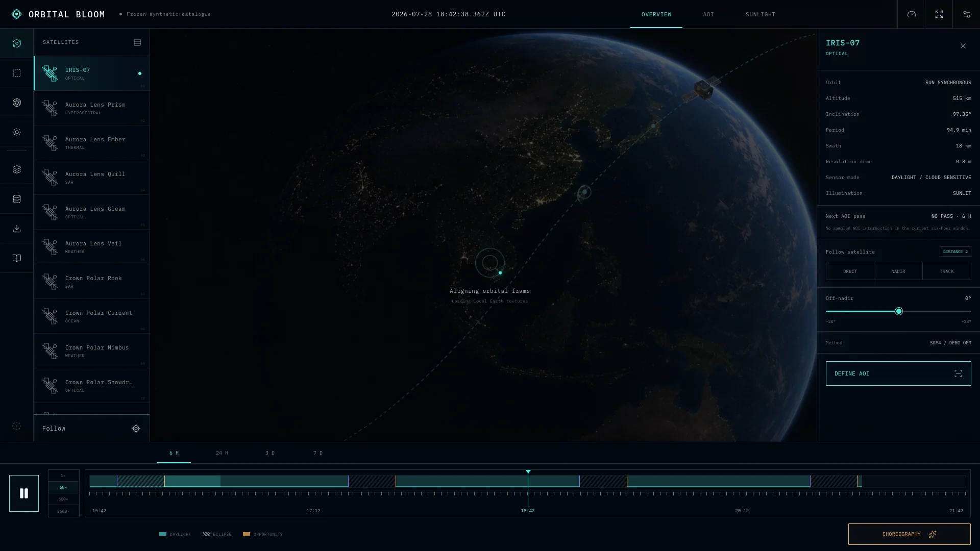Switch to the SUNLIGHT tab

(x=760, y=14)
